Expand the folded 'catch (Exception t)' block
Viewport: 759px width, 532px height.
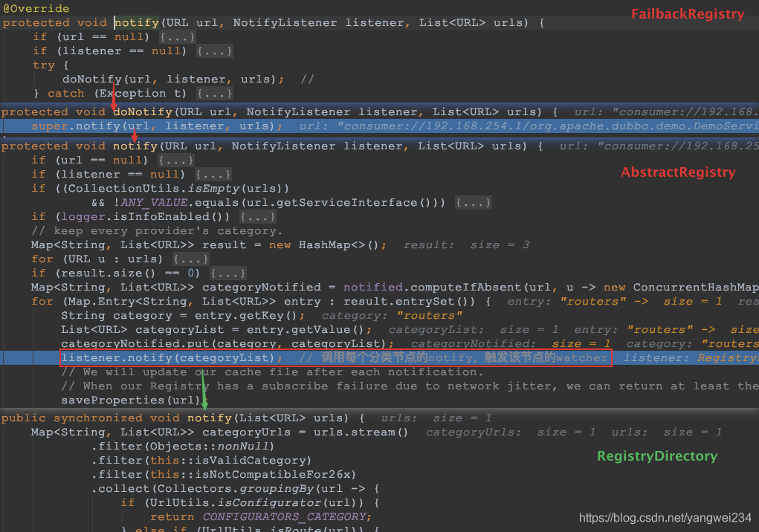pos(214,94)
